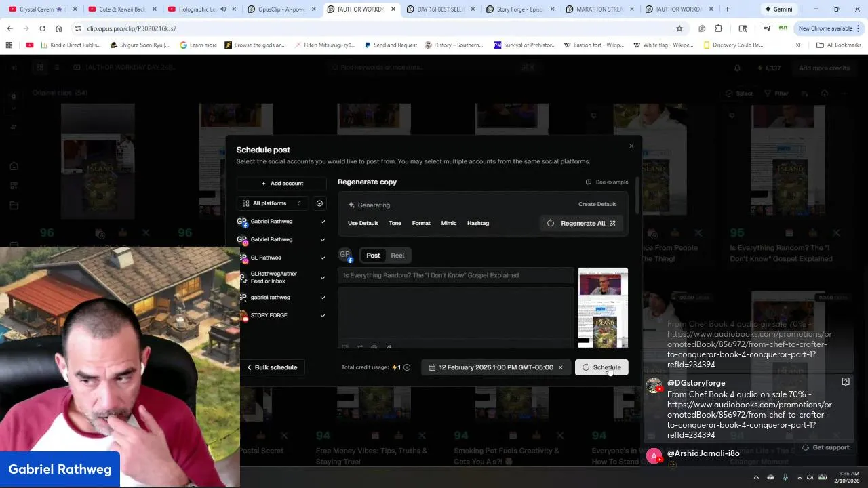Screen dimensions: 868x488
Task: Open the Google apps grid icon in bookmarks bar
Action: click(9, 45)
